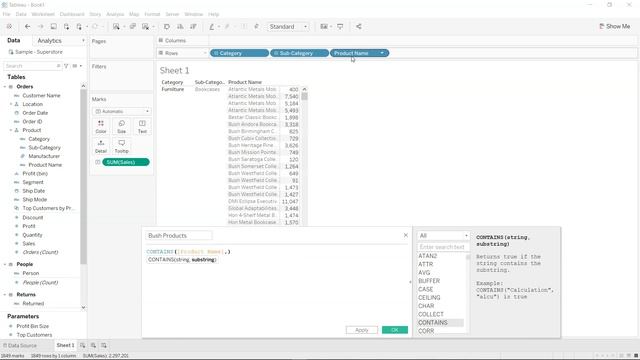Click the OK button in calculation editor
The height and width of the screenshot is (360, 640).
pos(395,330)
